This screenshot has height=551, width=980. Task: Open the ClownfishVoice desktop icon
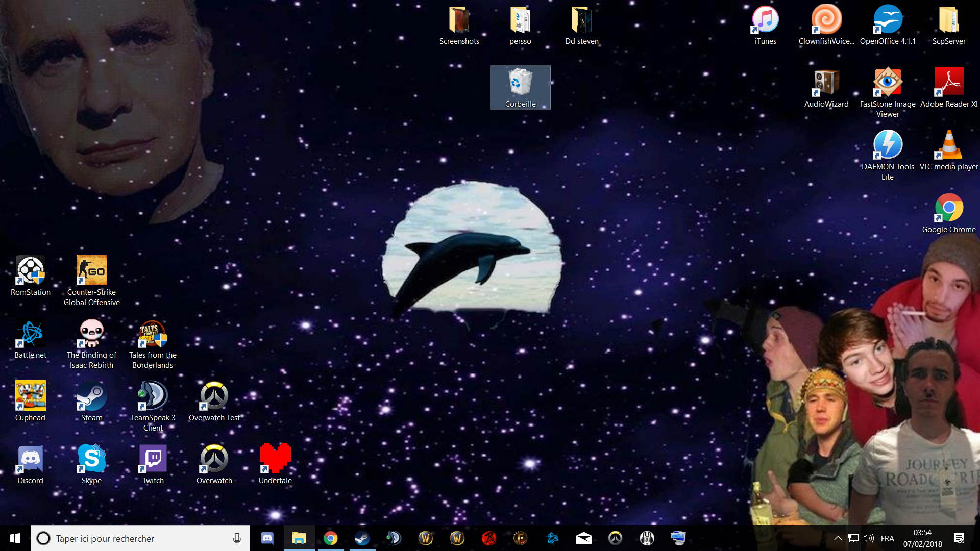pos(826,20)
